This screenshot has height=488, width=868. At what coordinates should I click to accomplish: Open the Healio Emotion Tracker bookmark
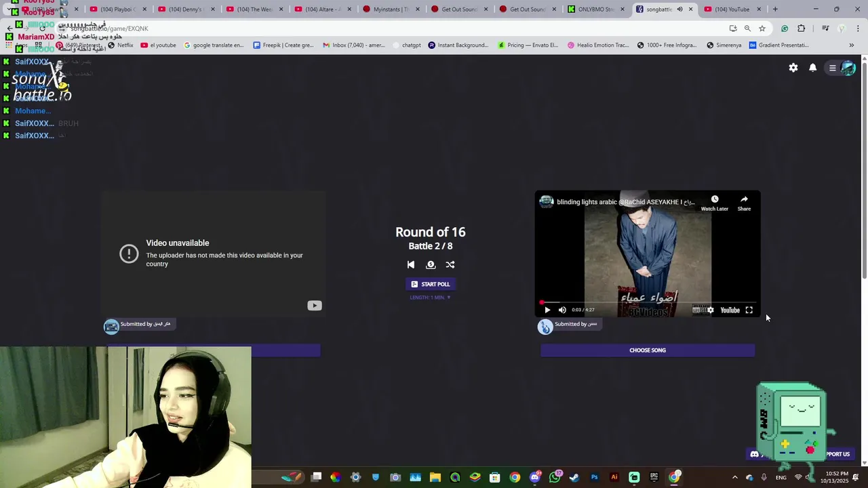598,45
